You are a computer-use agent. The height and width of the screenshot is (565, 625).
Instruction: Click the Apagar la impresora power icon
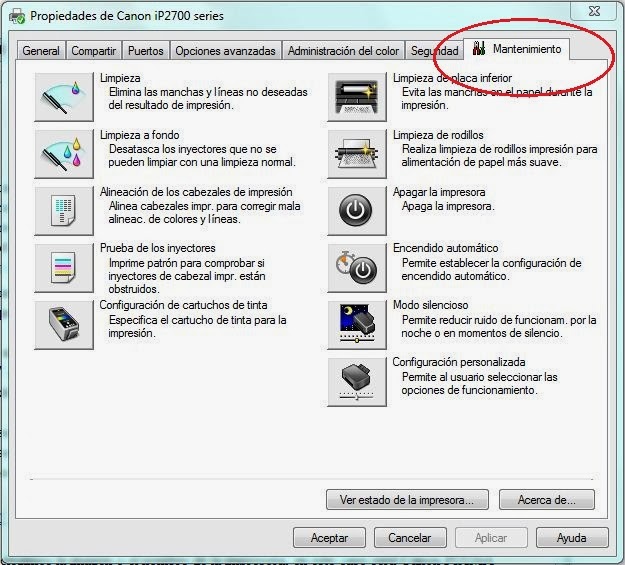357,211
